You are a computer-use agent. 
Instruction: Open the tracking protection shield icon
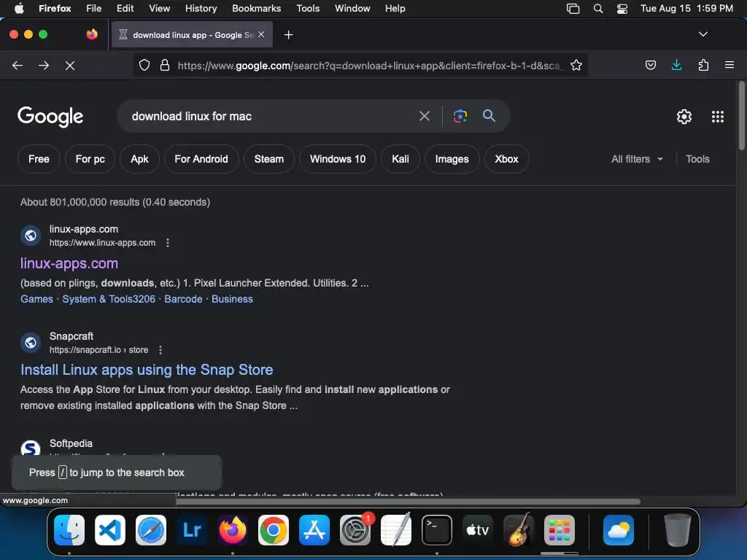144,65
